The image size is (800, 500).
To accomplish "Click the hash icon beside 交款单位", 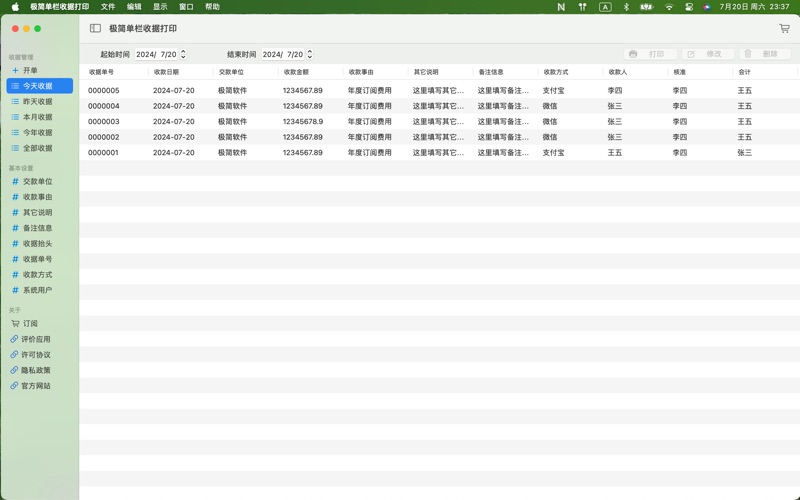I will click(15, 182).
